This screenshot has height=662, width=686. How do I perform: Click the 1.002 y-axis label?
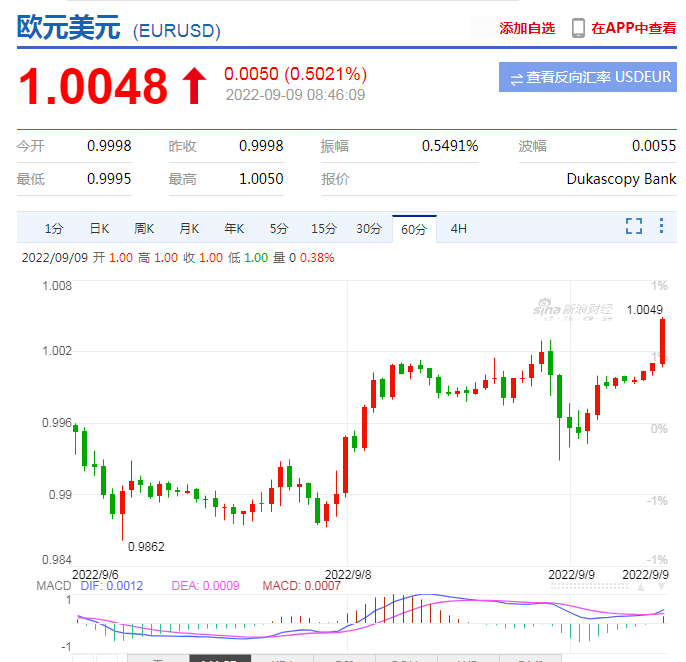(x=57, y=351)
